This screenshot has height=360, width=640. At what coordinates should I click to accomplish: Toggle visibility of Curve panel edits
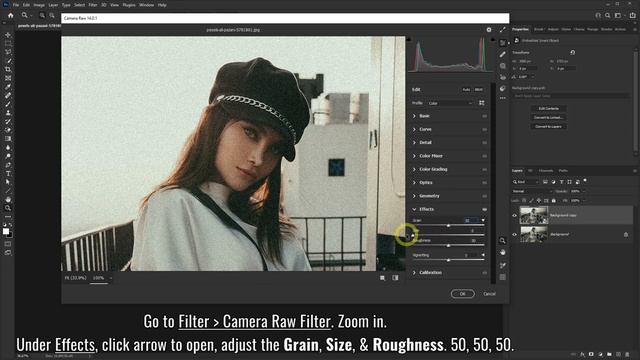point(484,129)
